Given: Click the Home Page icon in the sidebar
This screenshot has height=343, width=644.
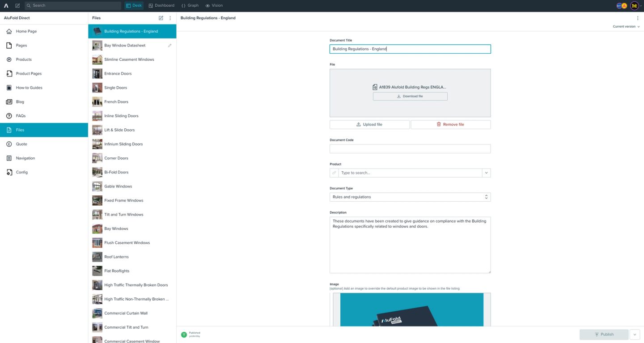Looking at the screenshot, I should pyautogui.click(x=9, y=31).
